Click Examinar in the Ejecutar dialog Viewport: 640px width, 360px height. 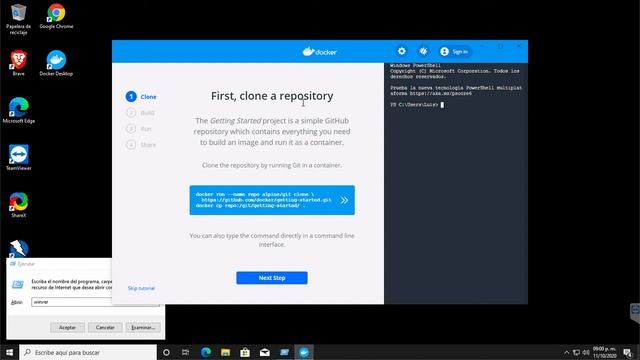143,327
